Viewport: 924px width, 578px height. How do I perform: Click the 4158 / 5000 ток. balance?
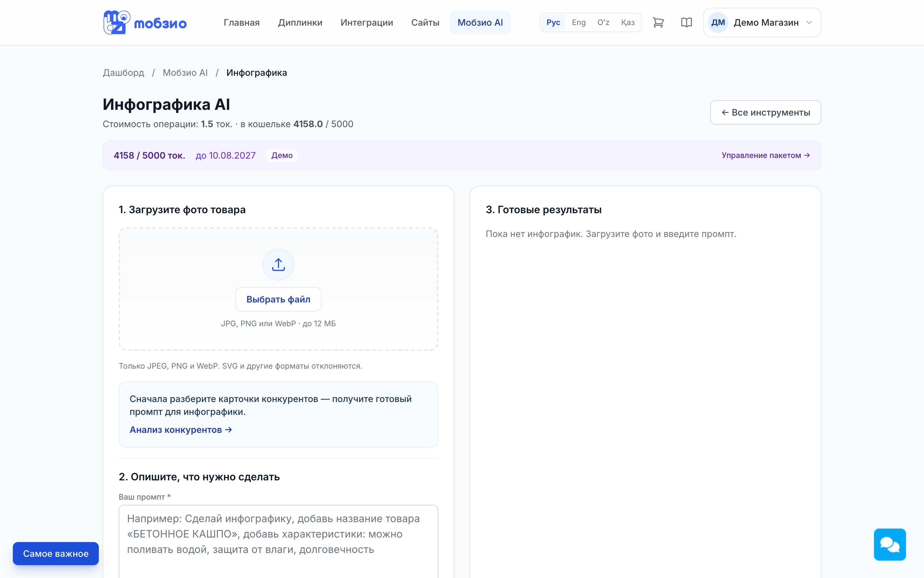point(149,155)
